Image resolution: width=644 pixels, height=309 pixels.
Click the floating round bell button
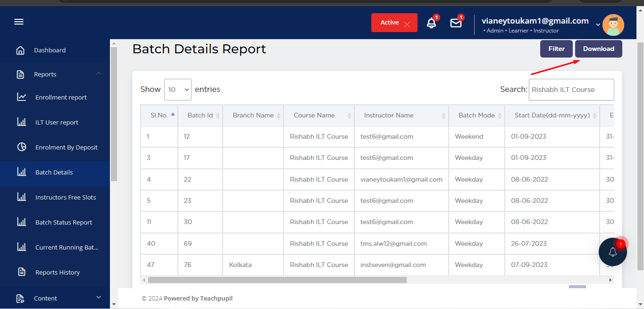pyautogui.click(x=612, y=252)
